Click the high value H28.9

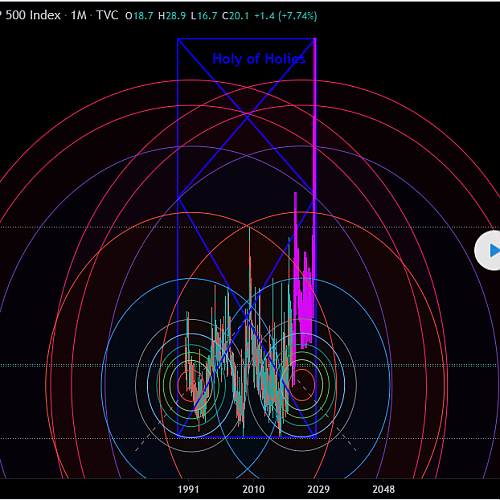[172, 16]
